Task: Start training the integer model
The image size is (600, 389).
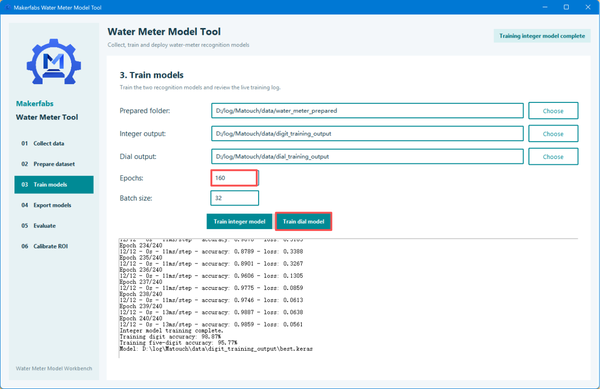Action: (x=239, y=221)
